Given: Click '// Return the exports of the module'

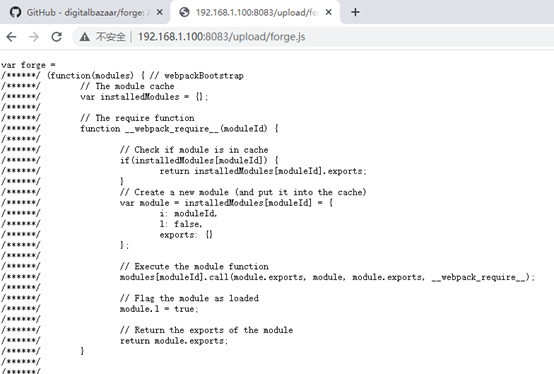Looking at the screenshot, I should click(x=206, y=330).
